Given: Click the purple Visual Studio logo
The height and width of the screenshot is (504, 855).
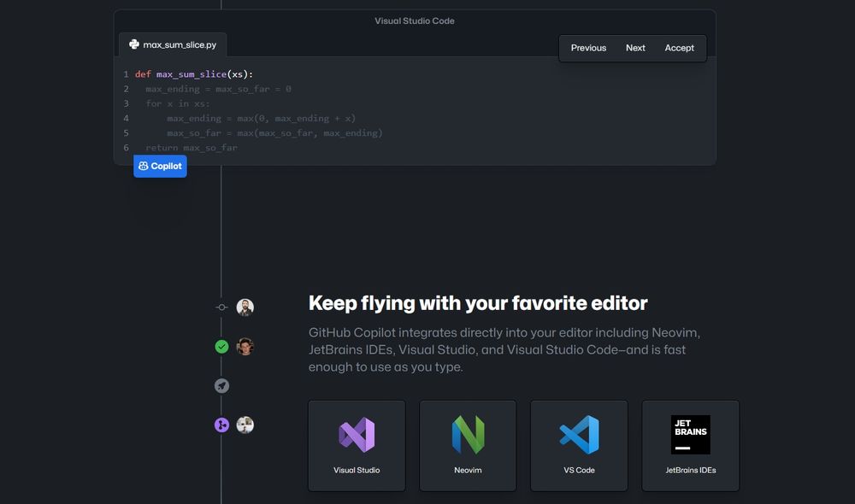Looking at the screenshot, I should coord(357,435).
